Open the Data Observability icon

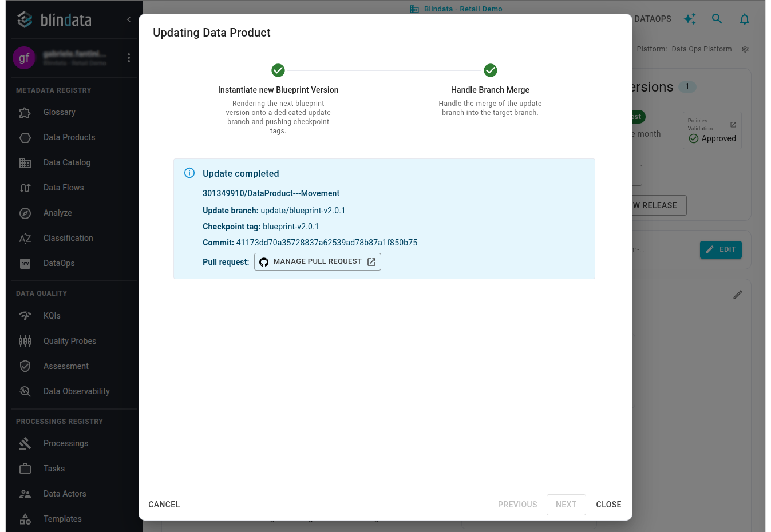(x=25, y=391)
